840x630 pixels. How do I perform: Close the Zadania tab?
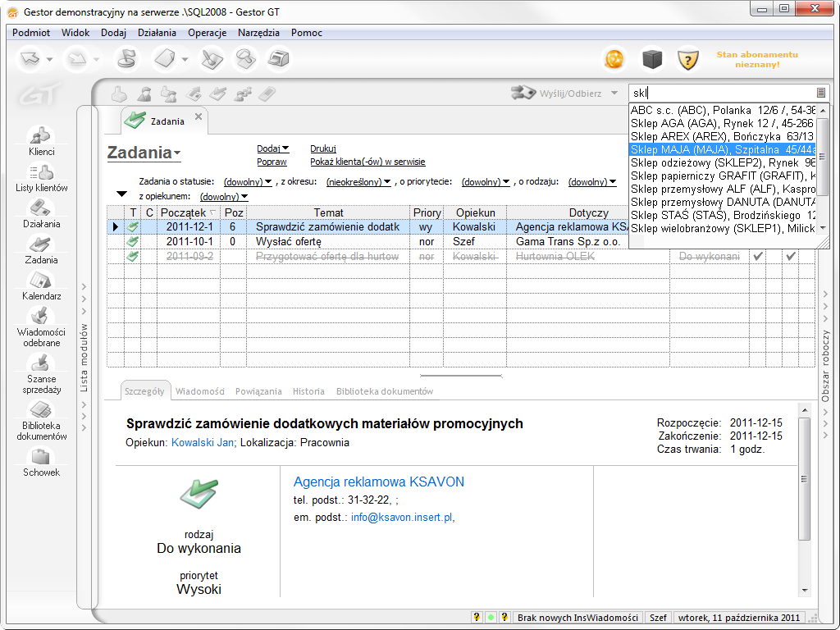tap(199, 116)
